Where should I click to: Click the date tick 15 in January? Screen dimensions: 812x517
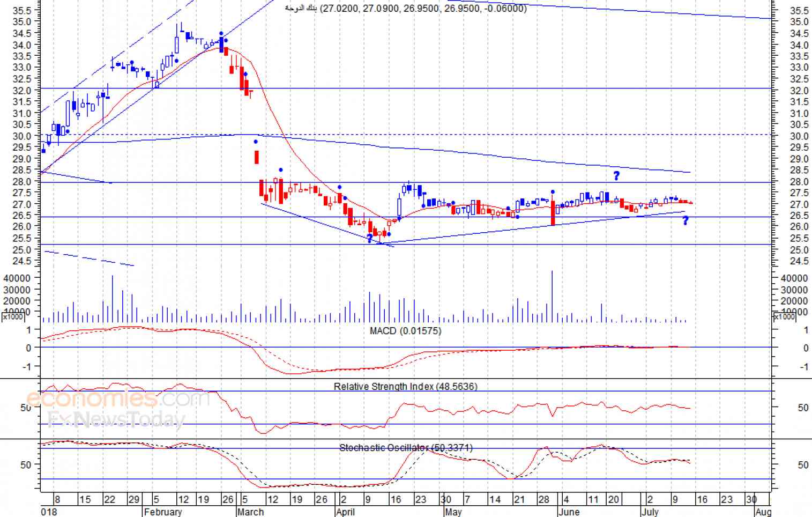[85, 499]
